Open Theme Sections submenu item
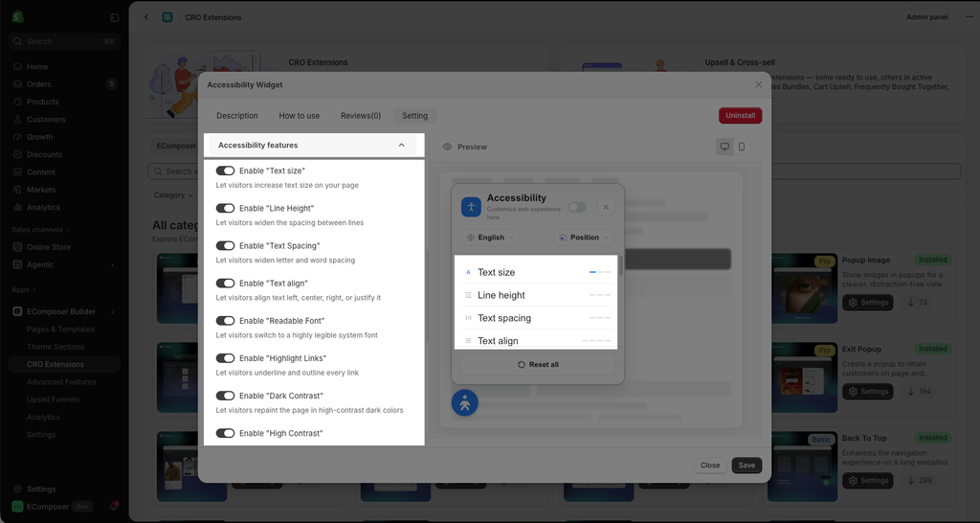Screen dimensions: 980x523 click(55, 347)
